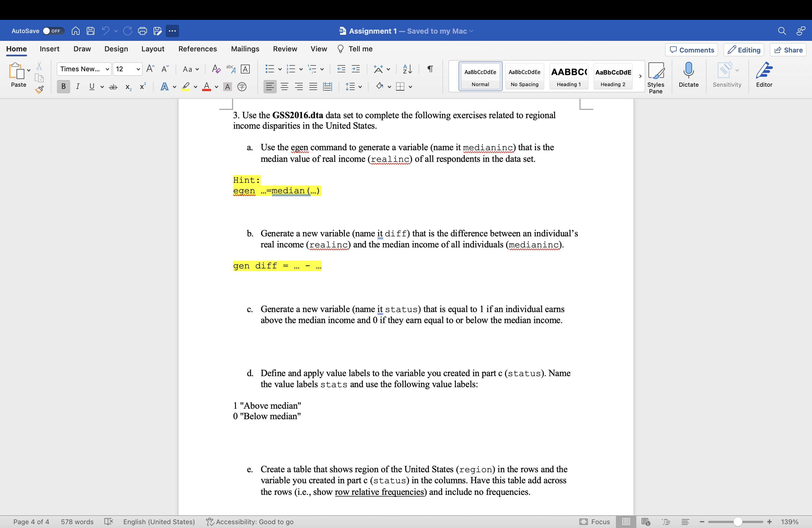Viewport: 812px width, 528px height.
Task: Cut selection with the scissors icon
Action: pyautogui.click(x=39, y=66)
